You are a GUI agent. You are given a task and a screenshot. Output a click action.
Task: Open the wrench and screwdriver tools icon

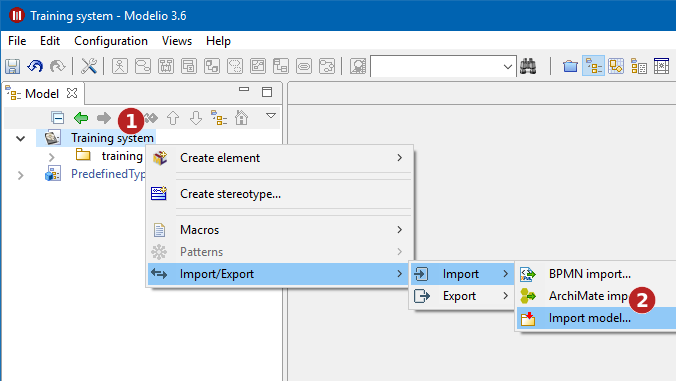[89, 66]
